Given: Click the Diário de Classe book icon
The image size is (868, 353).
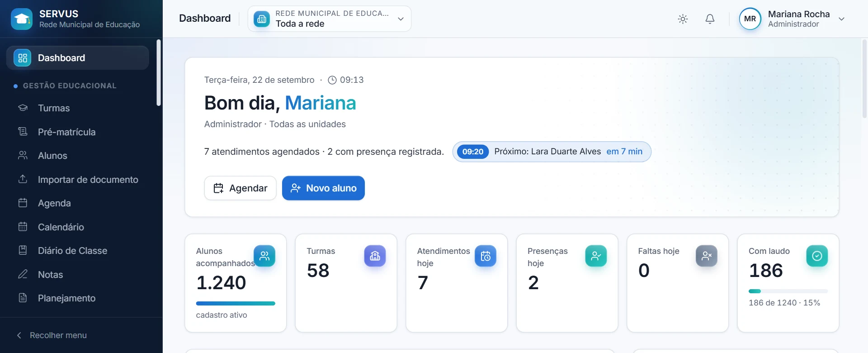Looking at the screenshot, I should point(23,250).
